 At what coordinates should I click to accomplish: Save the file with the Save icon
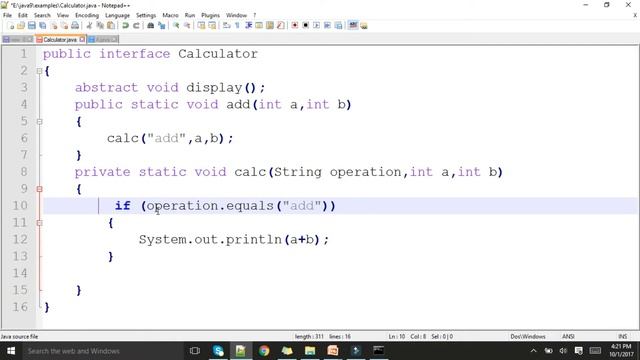32,26
